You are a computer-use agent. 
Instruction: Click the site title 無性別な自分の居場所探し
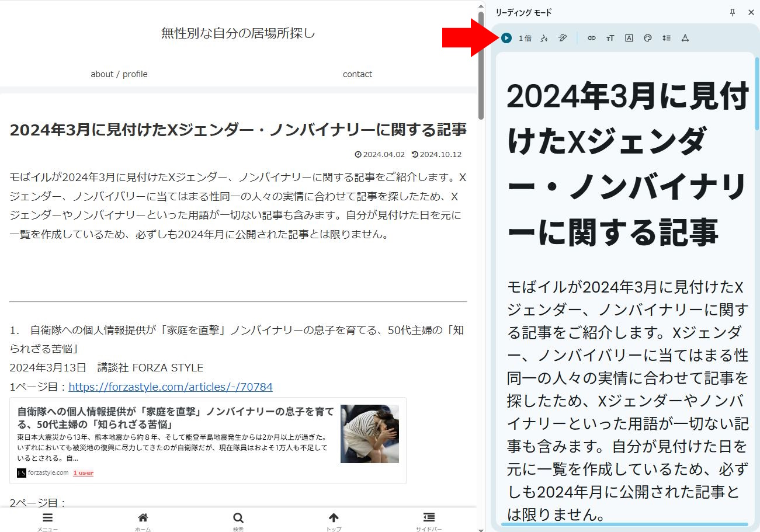(238, 33)
